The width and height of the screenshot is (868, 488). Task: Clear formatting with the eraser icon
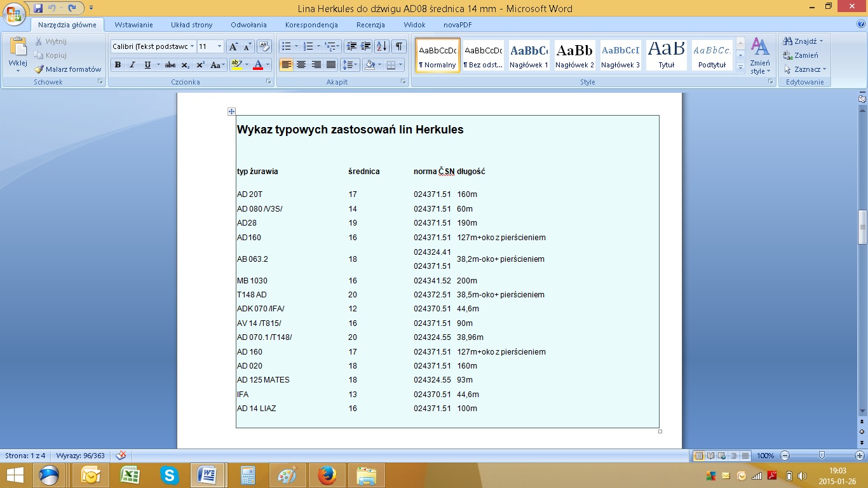coord(265,46)
